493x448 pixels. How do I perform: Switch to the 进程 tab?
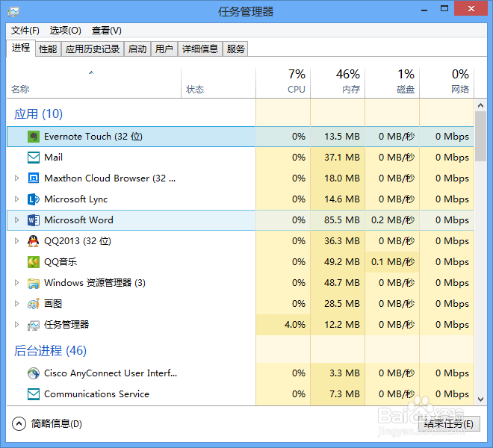21,48
